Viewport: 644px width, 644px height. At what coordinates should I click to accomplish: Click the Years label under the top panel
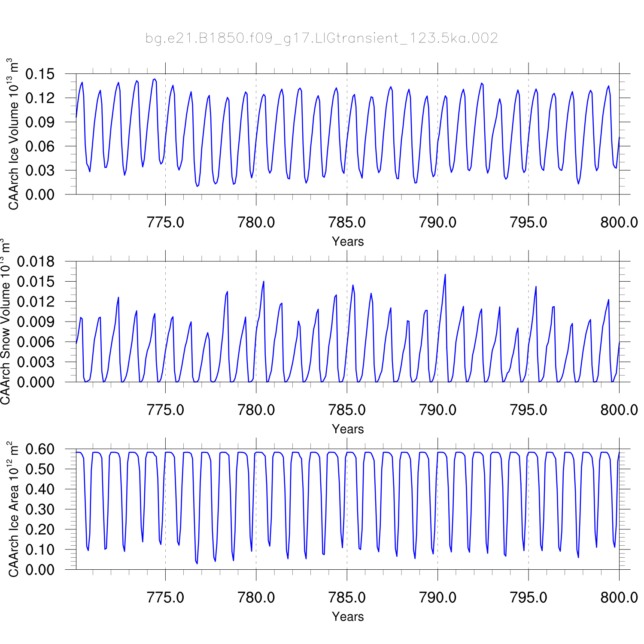[x=348, y=242]
